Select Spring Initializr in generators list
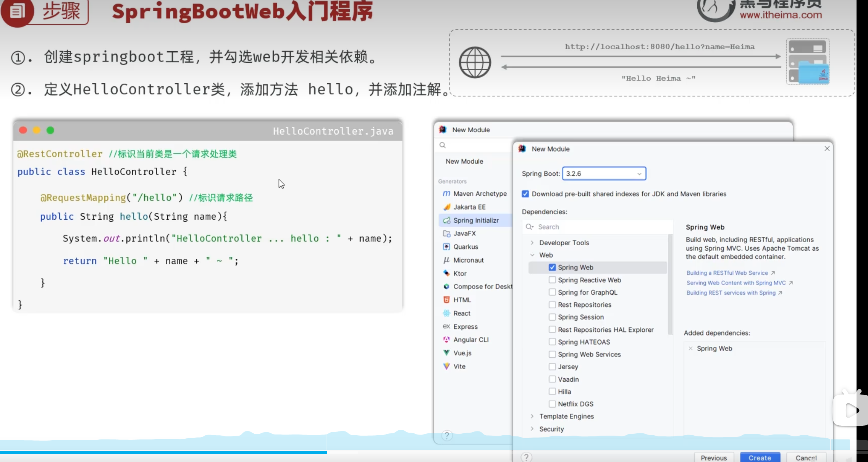The height and width of the screenshot is (462, 868). click(x=476, y=220)
